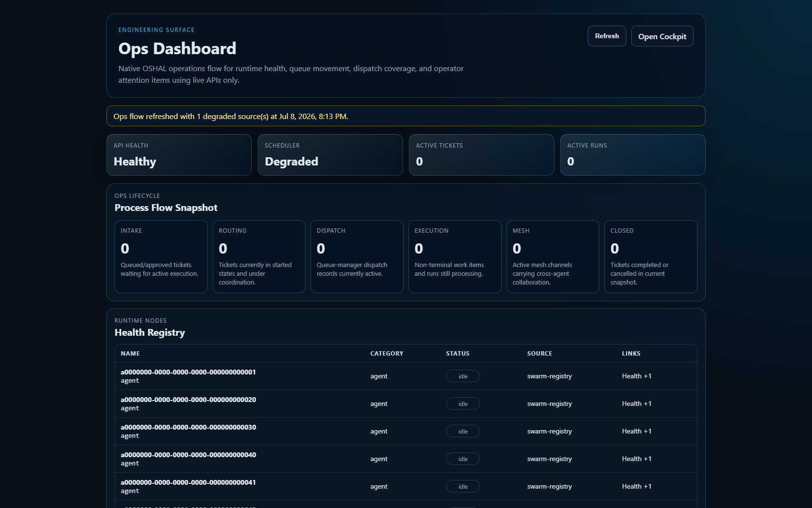
Task: Click swarm-registry source for node ending 041
Action: (550, 486)
